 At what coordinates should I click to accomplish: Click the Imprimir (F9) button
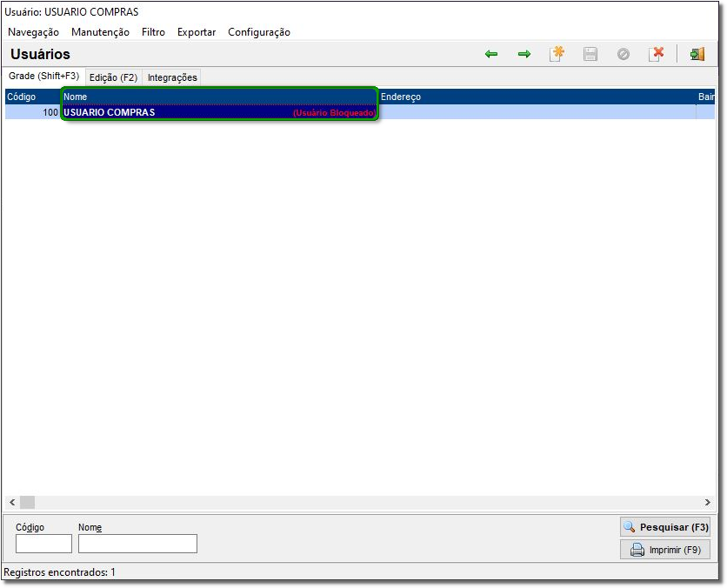(x=665, y=550)
